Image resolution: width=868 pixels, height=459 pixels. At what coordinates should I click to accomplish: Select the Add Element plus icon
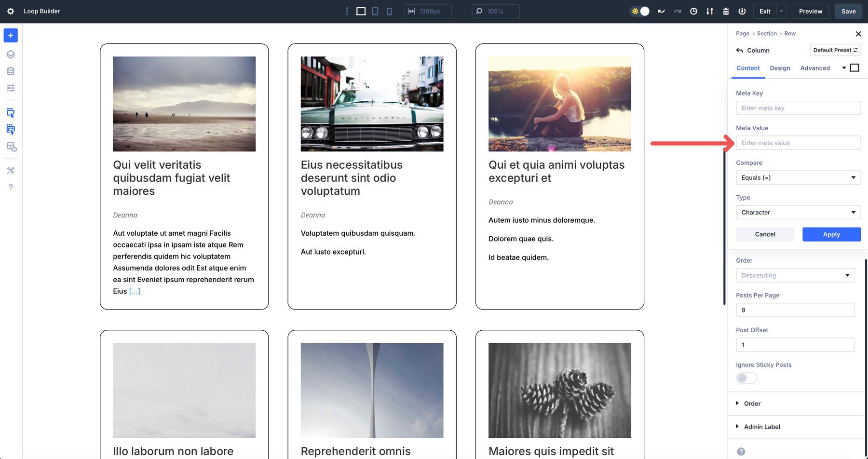point(10,35)
